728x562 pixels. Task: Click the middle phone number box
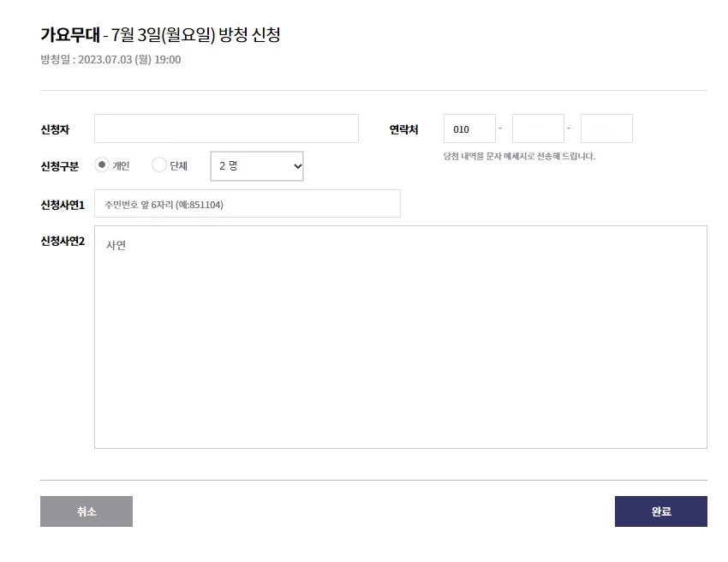pyautogui.click(x=537, y=128)
